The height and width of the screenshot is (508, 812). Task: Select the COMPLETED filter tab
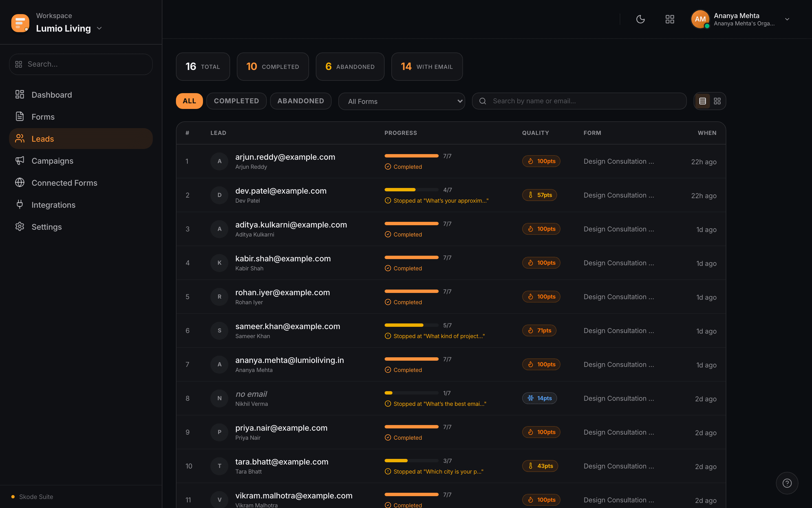237,101
